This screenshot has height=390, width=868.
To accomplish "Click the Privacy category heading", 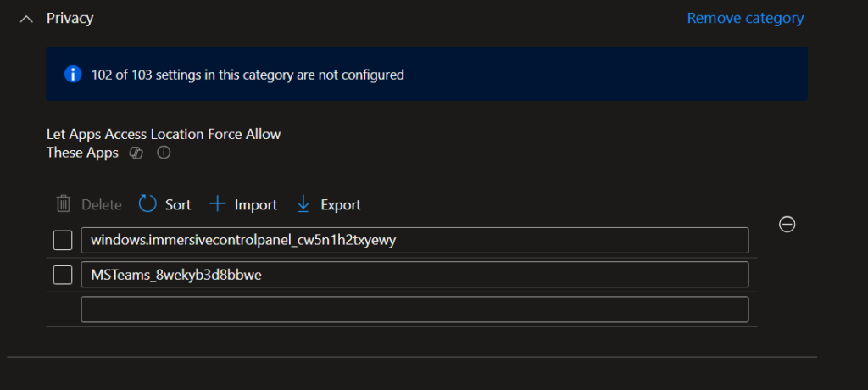I will tap(70, 18).
